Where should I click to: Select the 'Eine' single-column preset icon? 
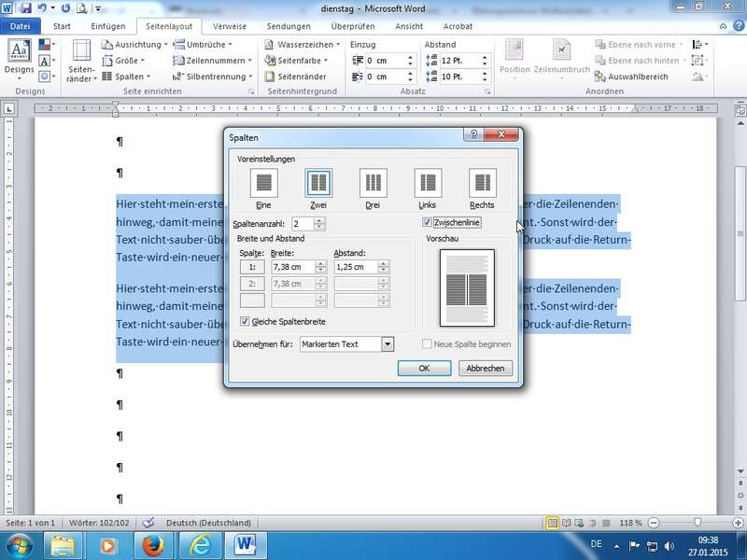[x=264, y=183]
